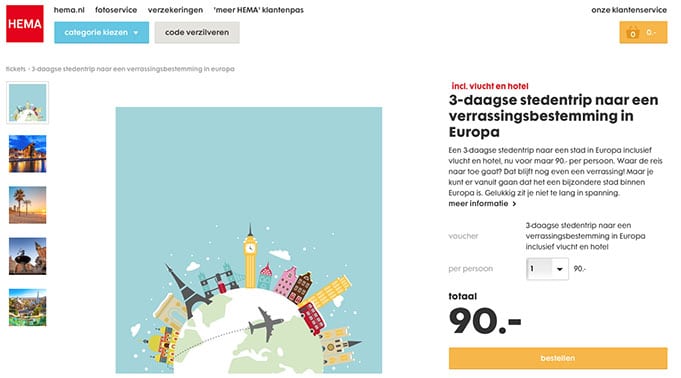Select the palm tree sunset thumbnail
This screenshot has height=378, width=681.
pyautogui.click(x=27, y=205)
